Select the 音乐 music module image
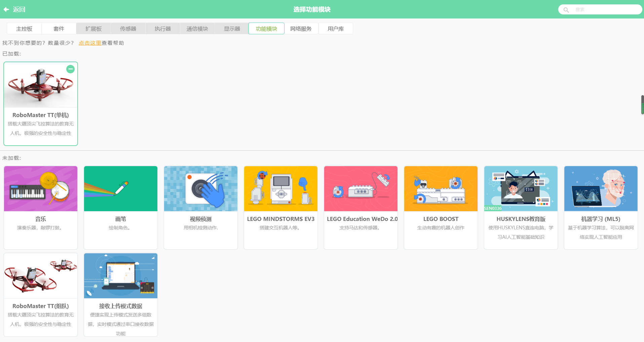 click(41, 189)
